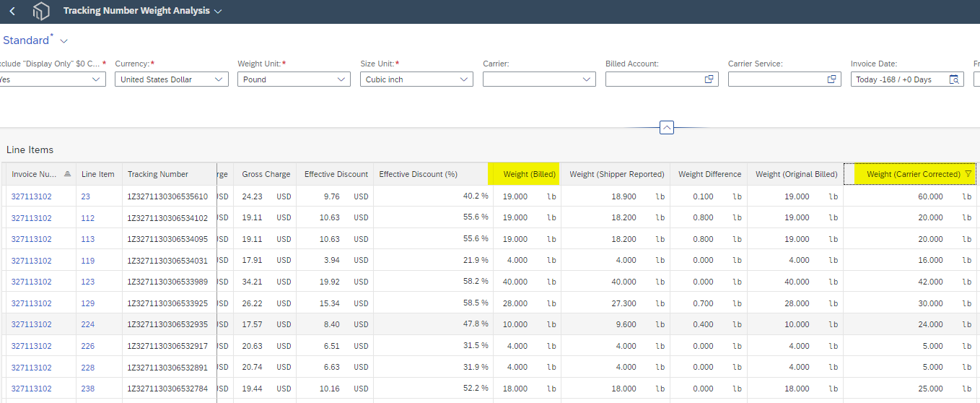
Task: Click the back arrow in header
Action: (x=12, y=11)
